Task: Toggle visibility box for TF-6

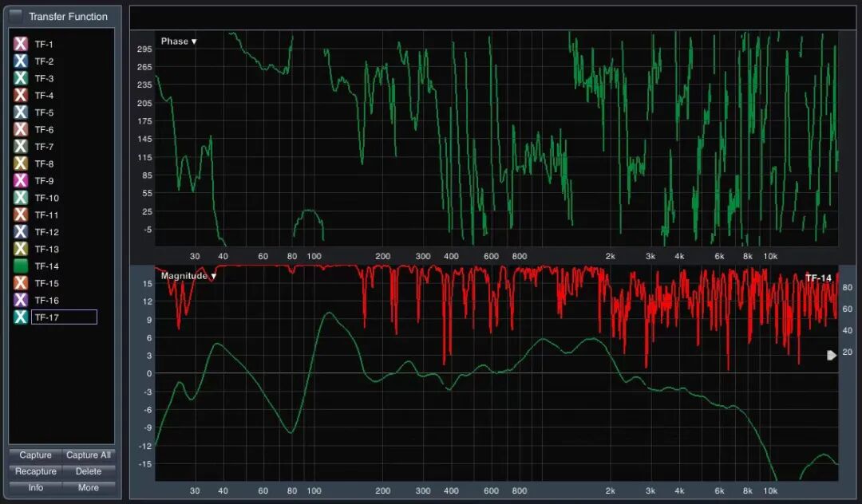Action: tap(20, 129)
